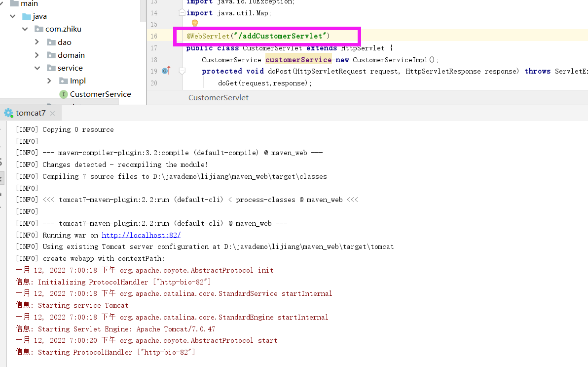
Task: Click the tomcat7 run configuration gear icon
Action: (8, 113)
